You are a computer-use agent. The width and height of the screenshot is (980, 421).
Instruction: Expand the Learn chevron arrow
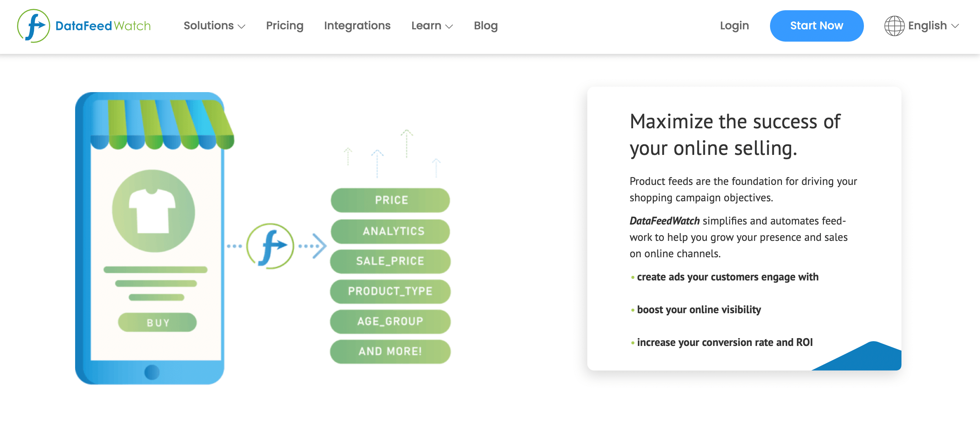[449, 26]
